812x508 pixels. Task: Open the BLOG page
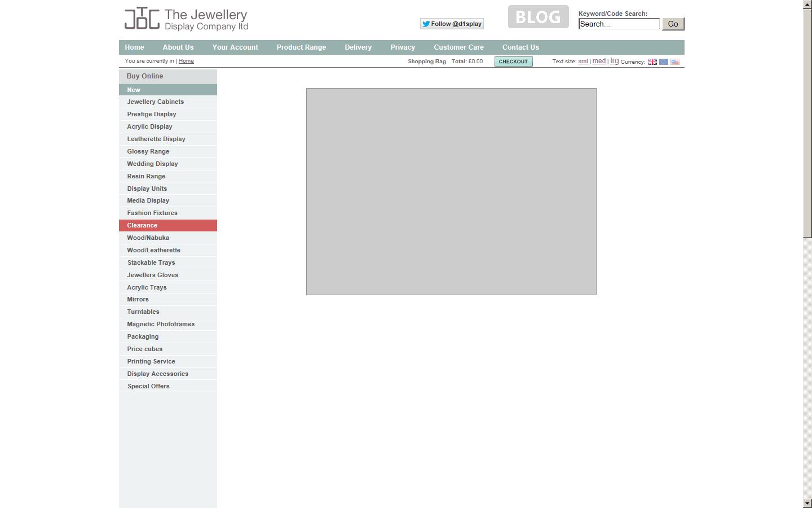click(x=537, y=16)
